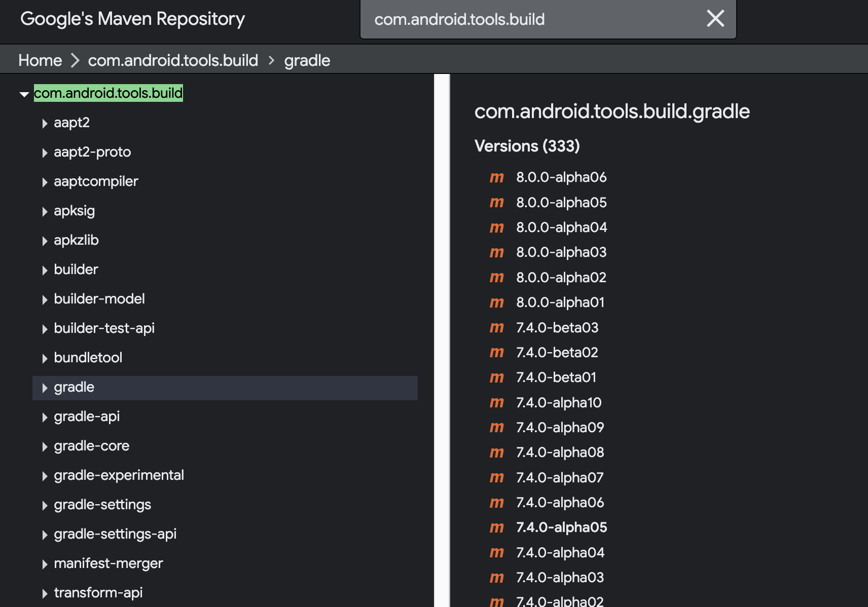The image size is (868, 607).
Task: Select the manifest-merger entry
Action: click(108, 563)
